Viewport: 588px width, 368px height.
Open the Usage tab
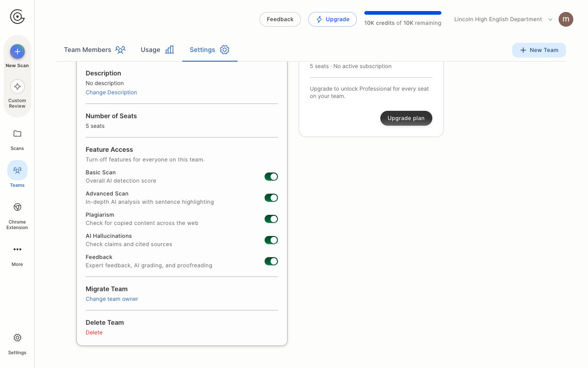[157, 50]
